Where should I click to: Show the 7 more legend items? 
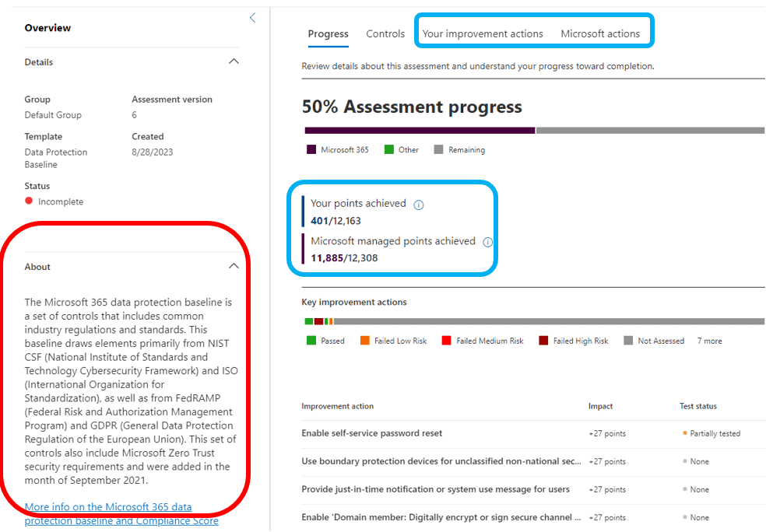(x=709, y=341)
